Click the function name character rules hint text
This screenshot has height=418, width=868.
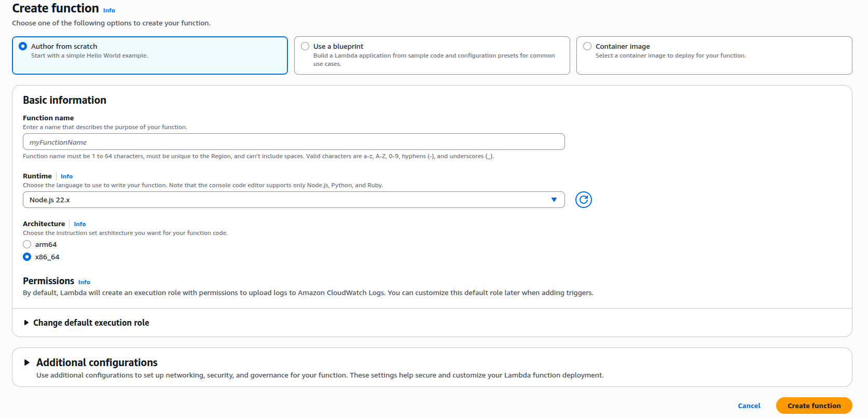point(258,156)
